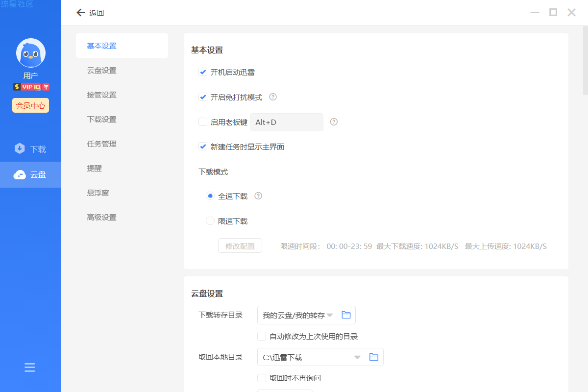This screenshot has width=588, height=392.
Task: Click 最大下载速度: 1024KB/S text
Action: (x=417, y=246)
